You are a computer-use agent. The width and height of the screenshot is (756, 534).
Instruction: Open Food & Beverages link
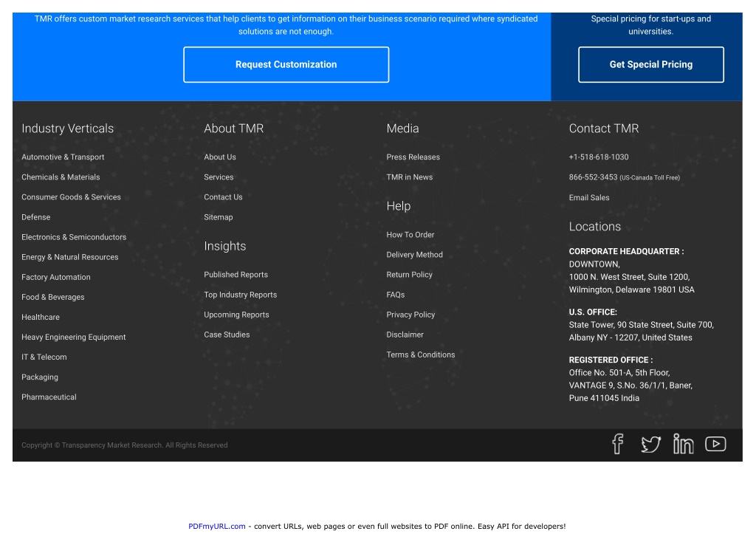pos(53,297)
